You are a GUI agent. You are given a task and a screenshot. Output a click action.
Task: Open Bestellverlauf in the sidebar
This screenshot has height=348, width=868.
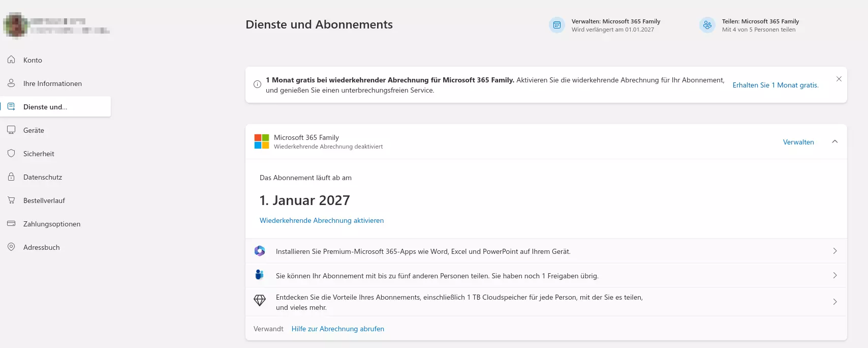(55, 200)
